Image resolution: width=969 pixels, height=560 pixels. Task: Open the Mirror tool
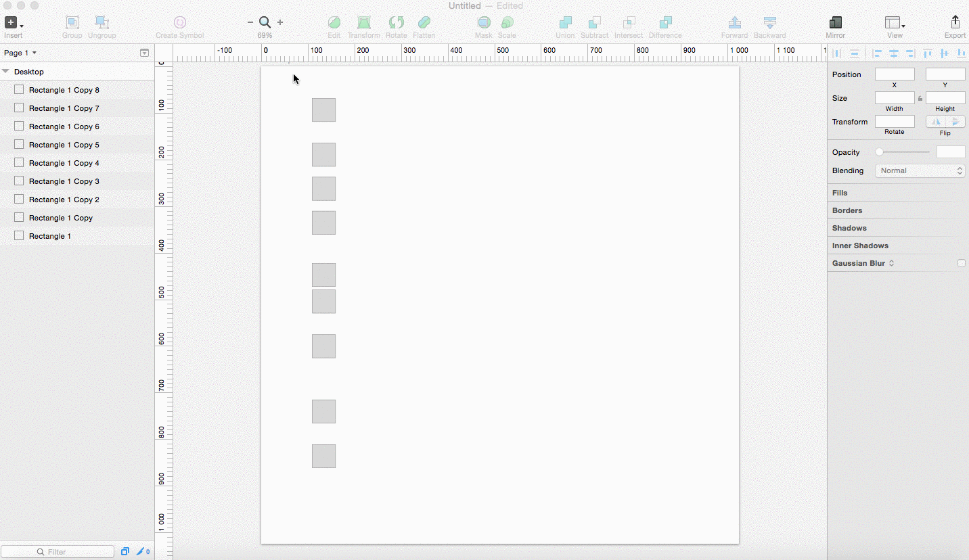pyautogui.click(x=836, y=23)
